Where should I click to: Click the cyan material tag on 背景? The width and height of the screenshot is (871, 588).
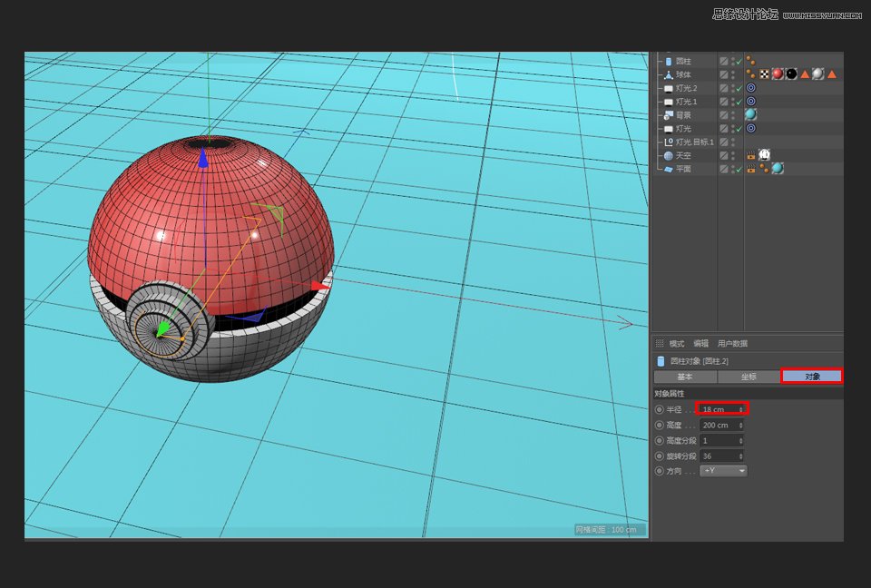pyautogui.click(x=750, y=114)
